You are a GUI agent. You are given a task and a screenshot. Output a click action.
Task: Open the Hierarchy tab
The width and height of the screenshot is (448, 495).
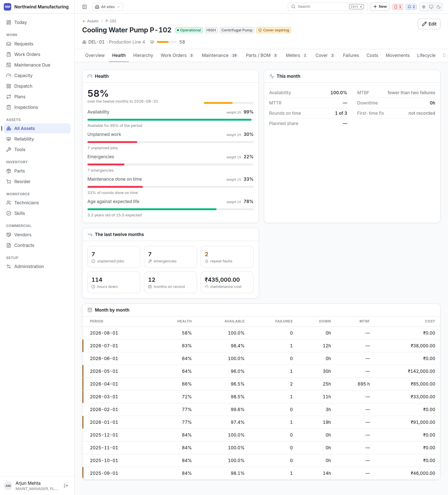tap(143, 56)
